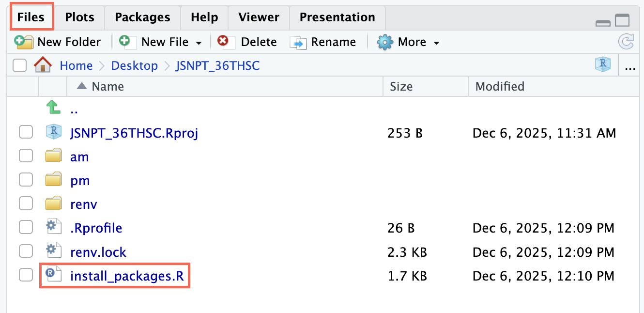Open the renv.lock file link

[x=98, y=252]
